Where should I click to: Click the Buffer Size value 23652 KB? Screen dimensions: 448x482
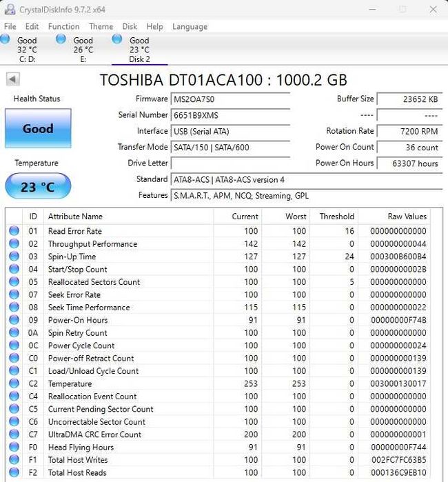pos(409,99)
